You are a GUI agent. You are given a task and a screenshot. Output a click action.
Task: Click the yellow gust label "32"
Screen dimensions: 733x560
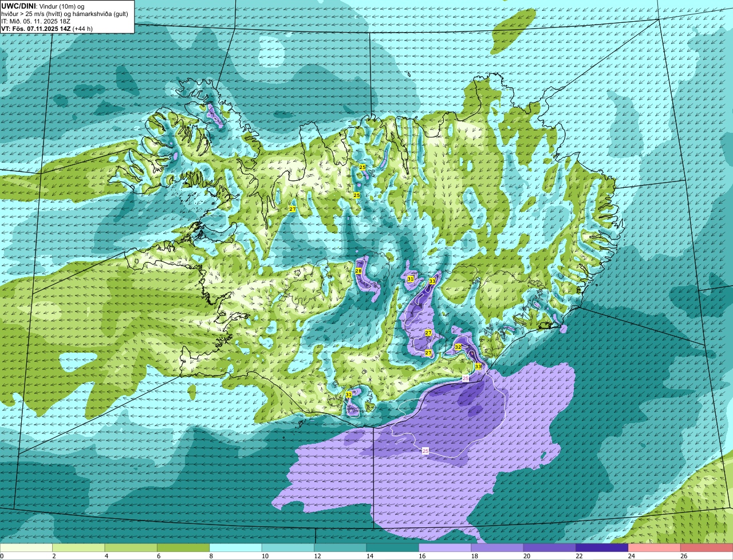458,347
